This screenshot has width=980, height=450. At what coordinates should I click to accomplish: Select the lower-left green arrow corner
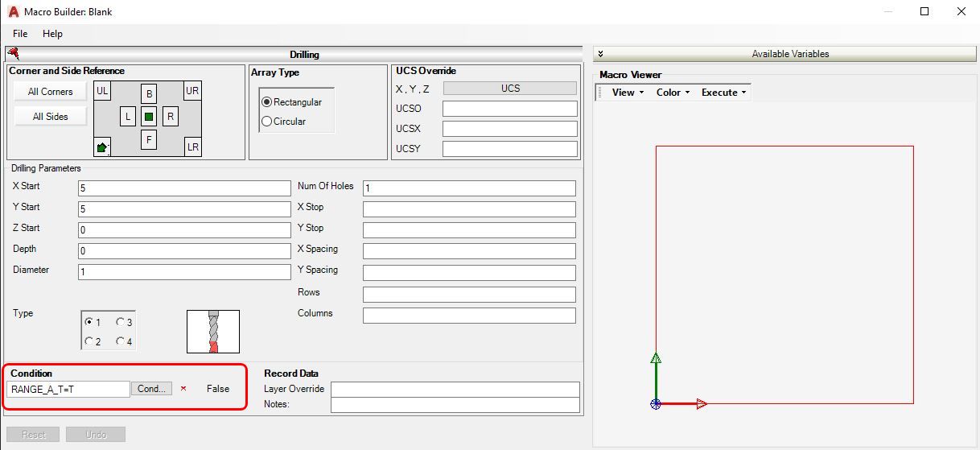tap(102, 147)
